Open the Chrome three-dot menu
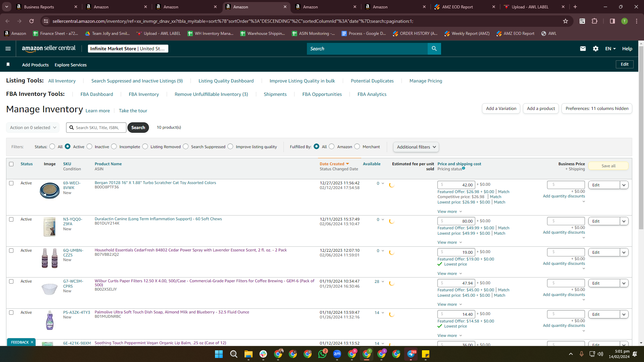 click(x=637, y=21)
